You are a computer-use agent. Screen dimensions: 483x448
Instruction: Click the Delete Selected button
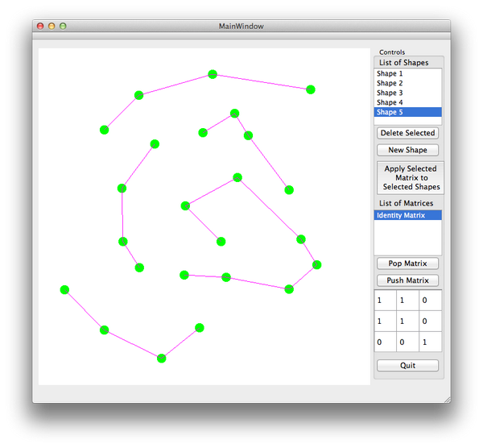[407, 133]
